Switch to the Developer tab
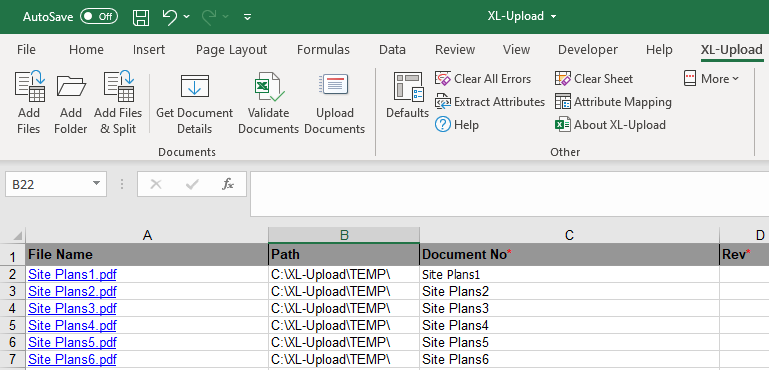The image size is (769, 370). (x=588, y=50)
